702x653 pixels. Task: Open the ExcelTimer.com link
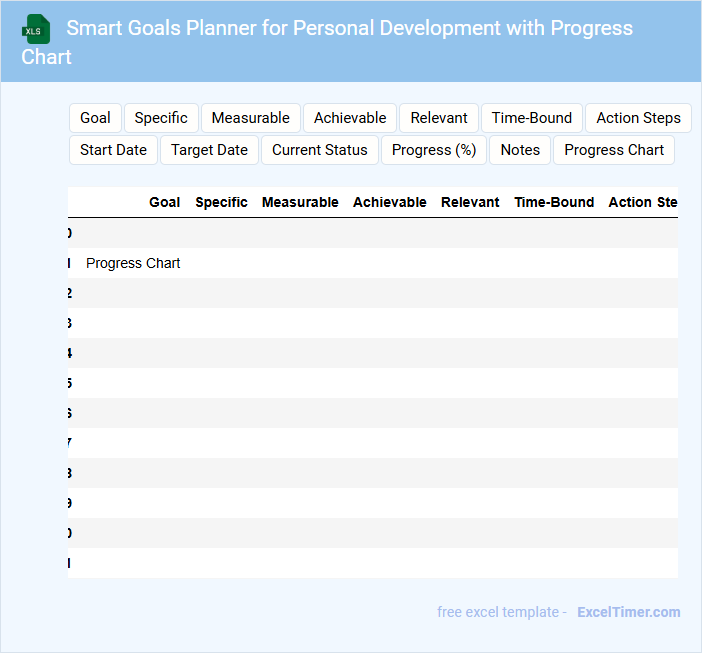(628, 612)
